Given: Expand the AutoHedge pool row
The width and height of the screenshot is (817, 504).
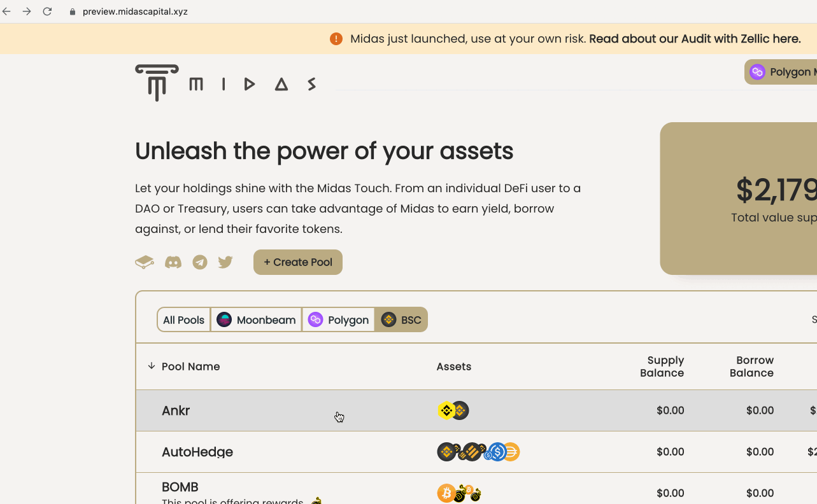Looking at the screenshot, I should 318,452.
